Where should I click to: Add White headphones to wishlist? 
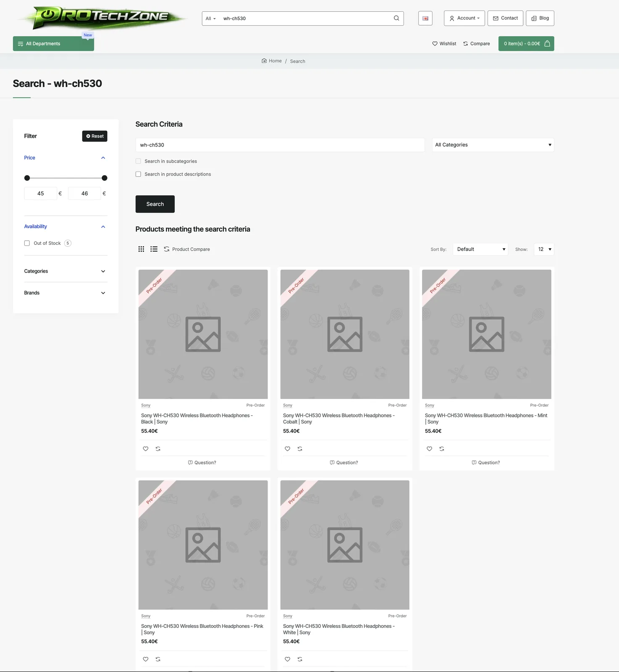(x=288, y=659)
